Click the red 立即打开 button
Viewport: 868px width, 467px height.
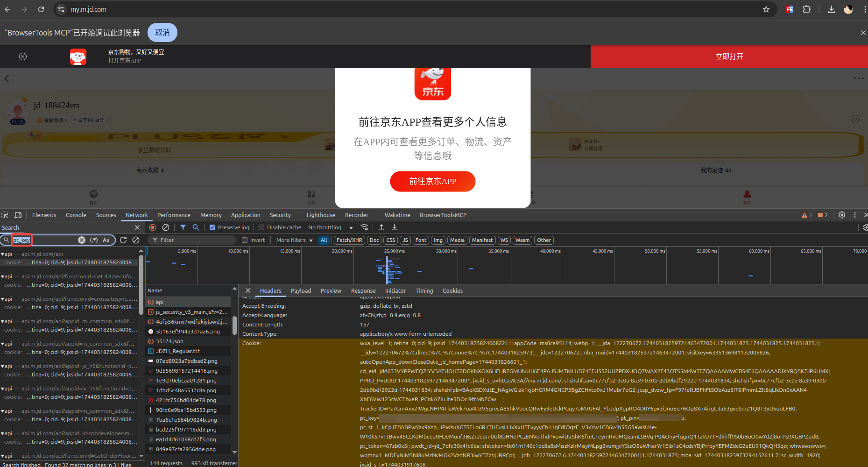tap(729, 57)
